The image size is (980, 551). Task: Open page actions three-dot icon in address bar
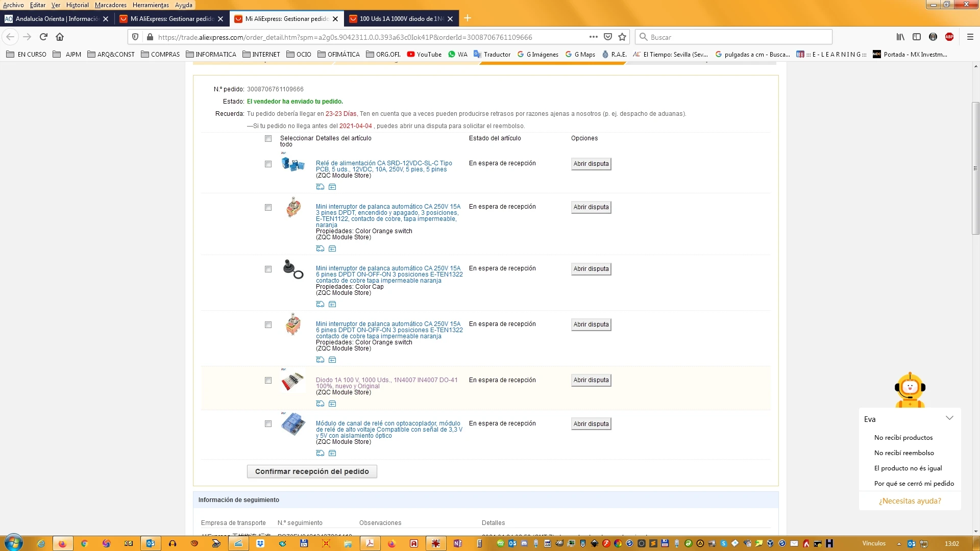593,37
